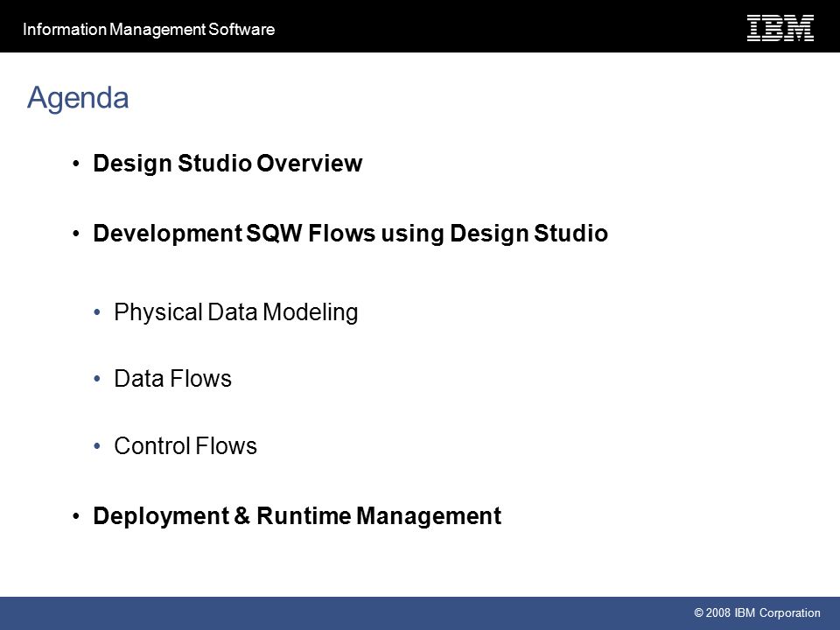Click the IBM logo in the header
This screenshot has width=840, height=630.
click(x=780, y=28)
